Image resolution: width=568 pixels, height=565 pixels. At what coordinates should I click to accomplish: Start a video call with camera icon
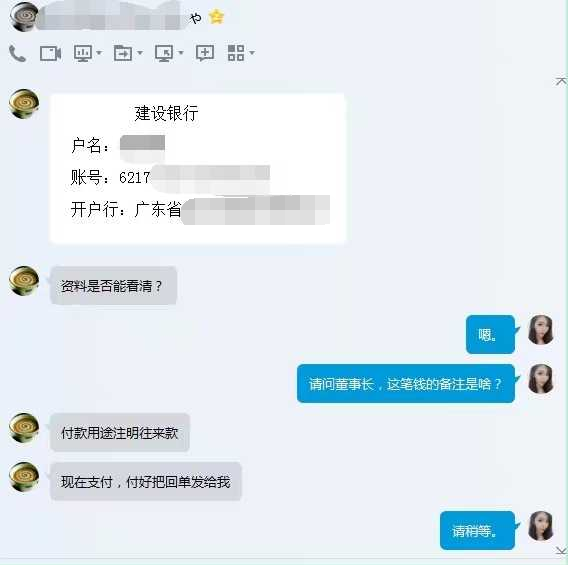click(x=50, y=54)
